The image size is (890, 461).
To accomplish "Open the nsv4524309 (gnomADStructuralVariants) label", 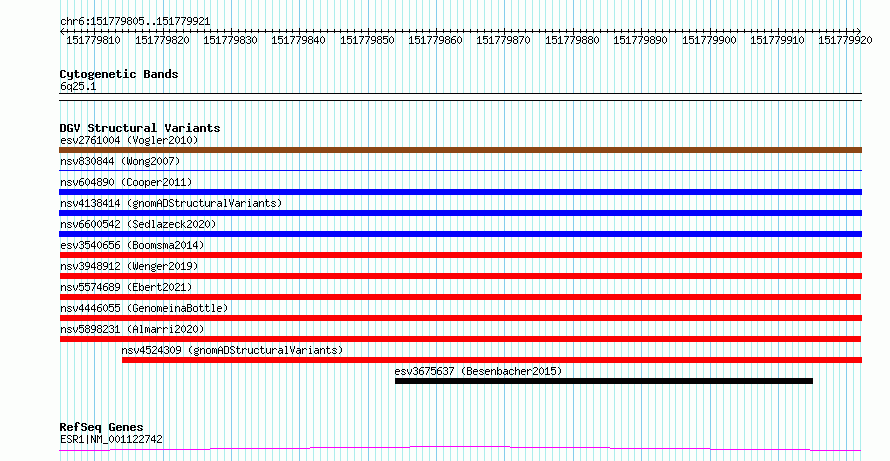I will [232, 350].
